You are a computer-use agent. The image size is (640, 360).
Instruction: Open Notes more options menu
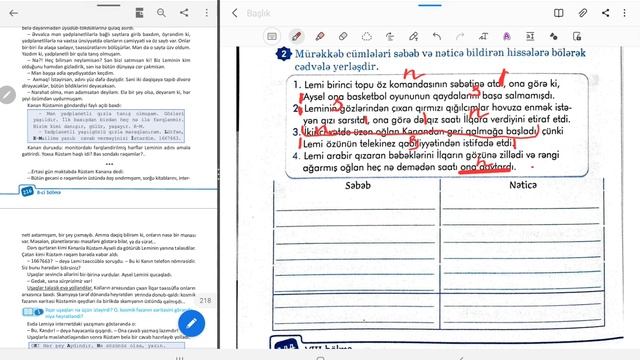click(624, 13)
